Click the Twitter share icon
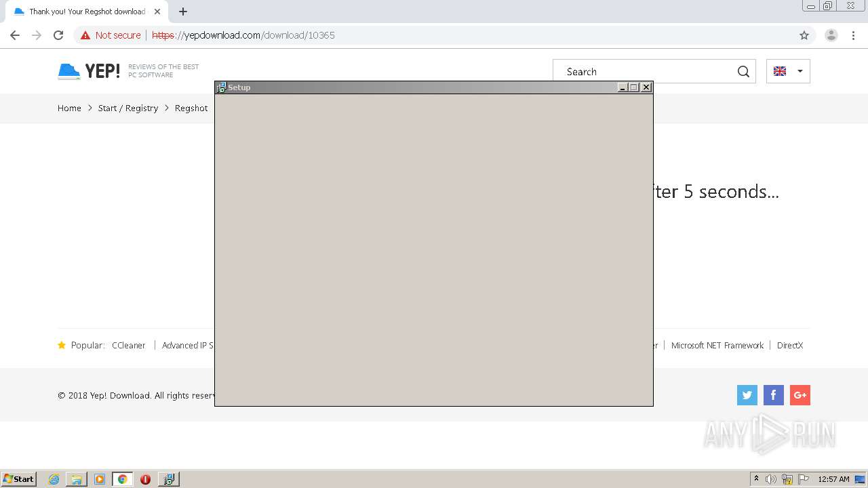 [x=747, y=395]
